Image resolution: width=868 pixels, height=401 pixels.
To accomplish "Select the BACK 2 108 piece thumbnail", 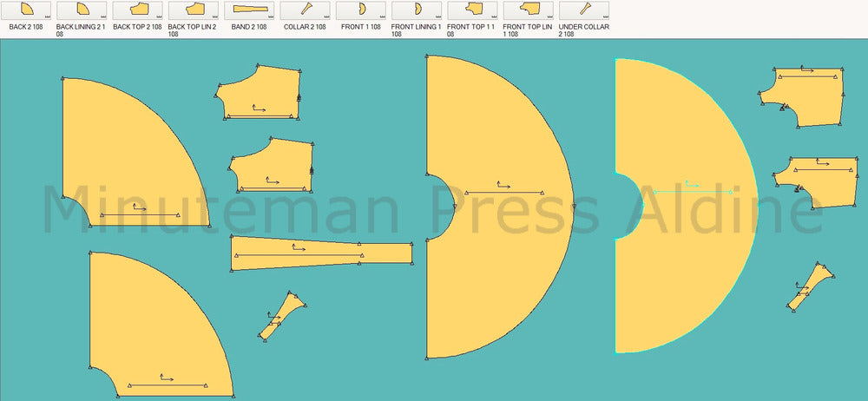I will [x=26, y=10].
